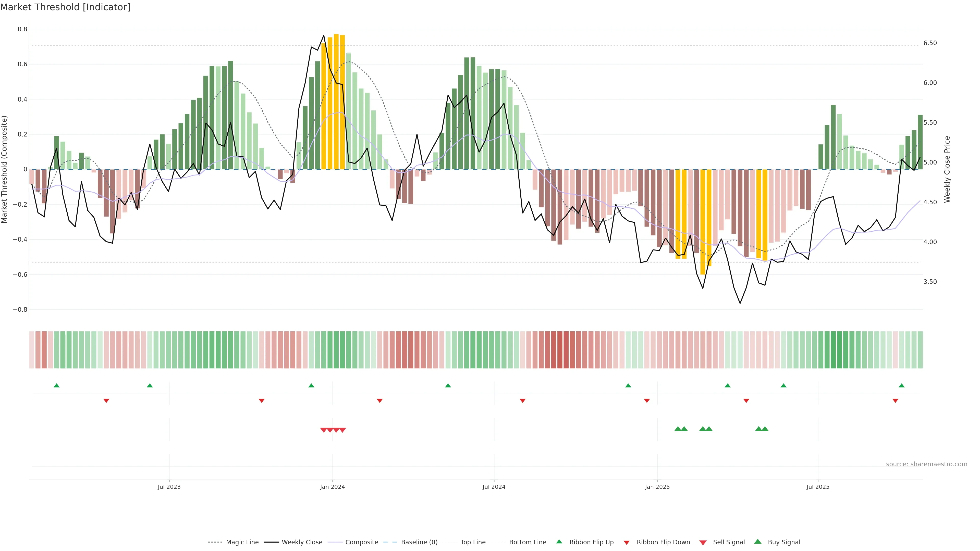Click the source: sharemaestro.com text

click(926, 464)
